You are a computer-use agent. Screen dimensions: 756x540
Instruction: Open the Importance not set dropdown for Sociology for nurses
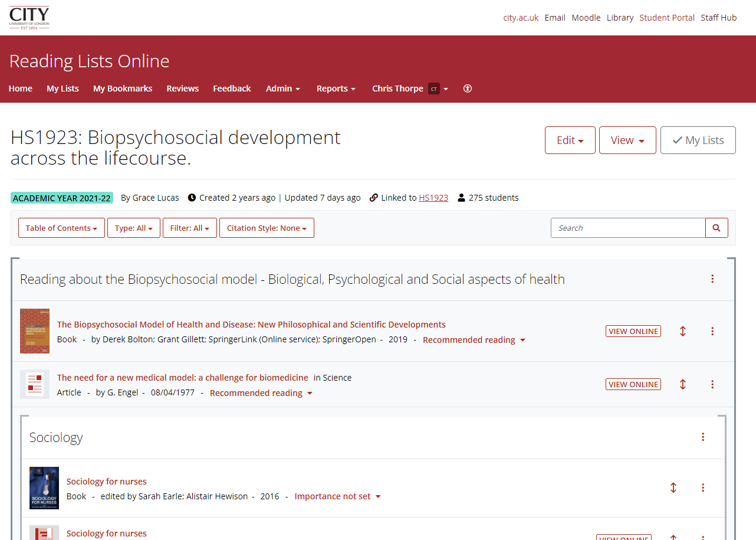(337, 496)
